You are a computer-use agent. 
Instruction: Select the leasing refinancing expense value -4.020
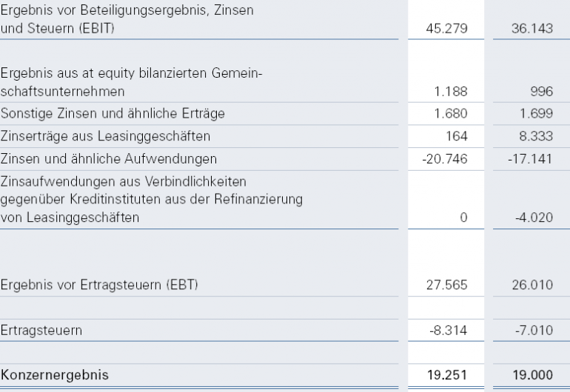pos(534,217)
